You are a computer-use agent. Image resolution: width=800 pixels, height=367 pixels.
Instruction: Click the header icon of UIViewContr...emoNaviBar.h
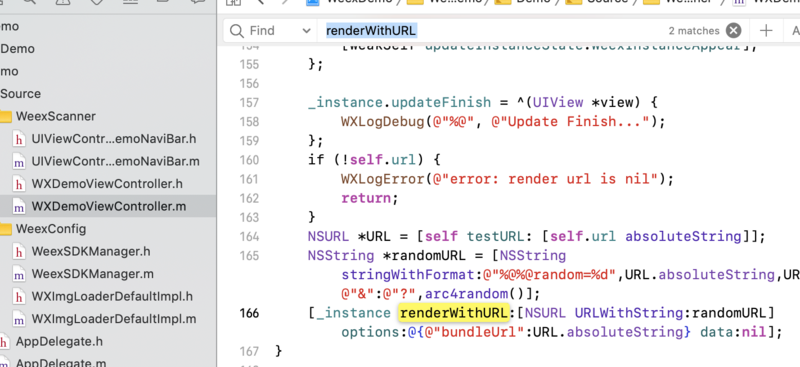[19, 139]
